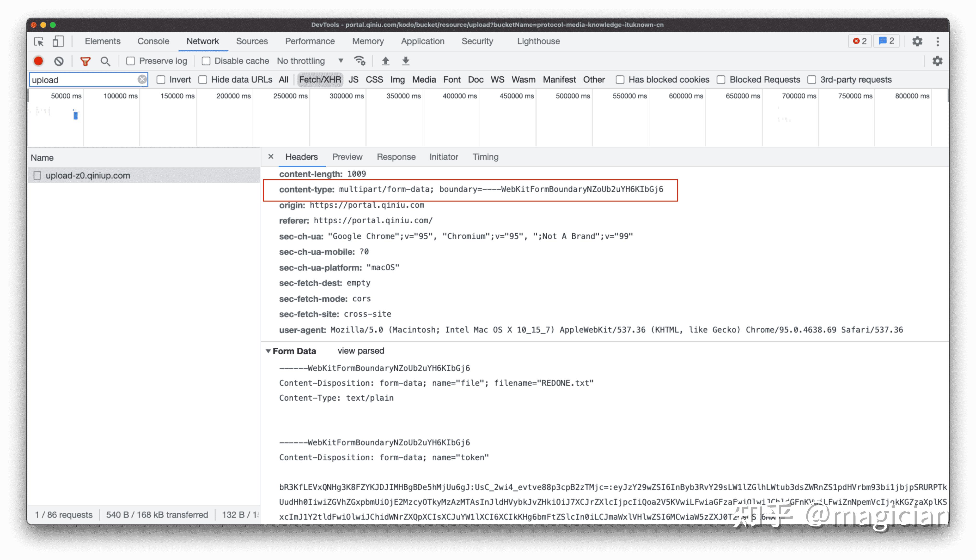
Task: Click the inspect element picker icon
Action: coord(39,42)
